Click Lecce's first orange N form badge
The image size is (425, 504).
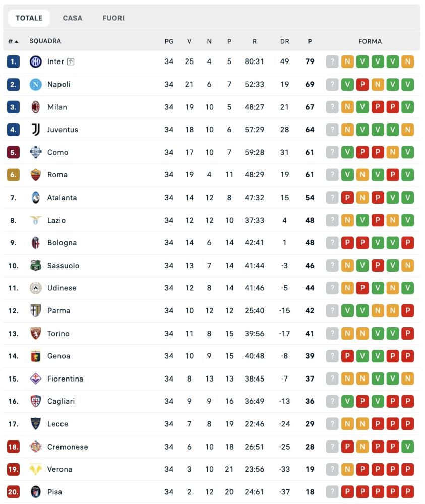point(347,424)
